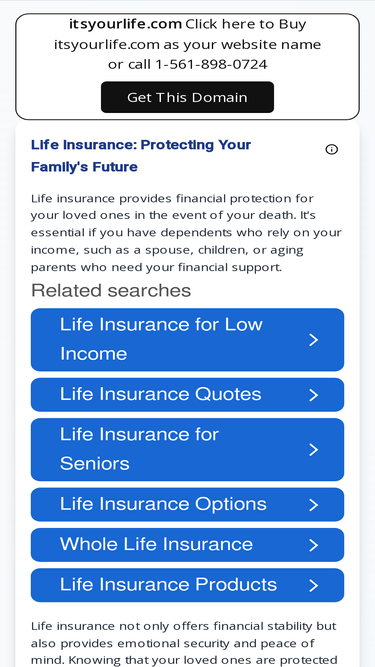Screen dimensions: 375x667
Task: Click the chevron next to Whole Life Insurance
Action: point(313,545)
